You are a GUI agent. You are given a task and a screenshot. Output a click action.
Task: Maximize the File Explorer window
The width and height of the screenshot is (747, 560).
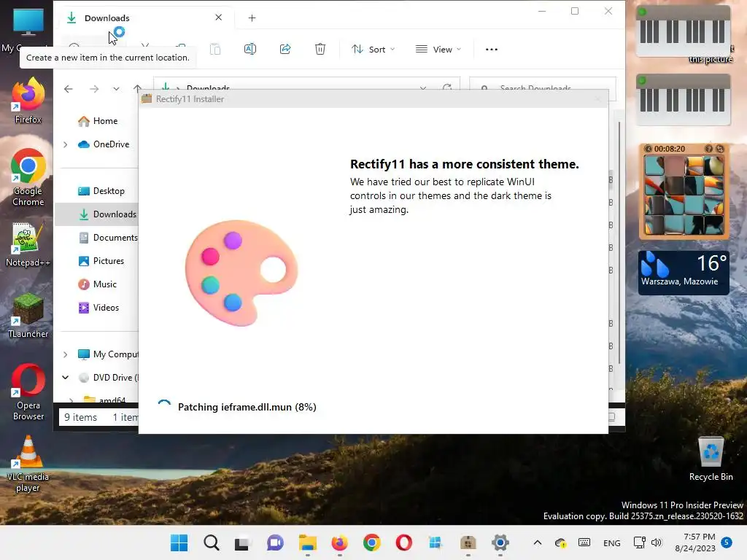click(x=575, y=11)
